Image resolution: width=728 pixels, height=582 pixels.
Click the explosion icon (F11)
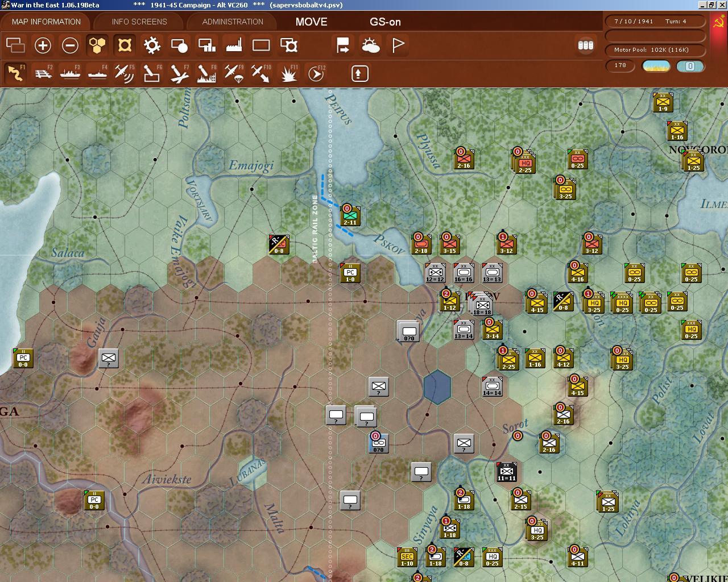tap(288, 73)
